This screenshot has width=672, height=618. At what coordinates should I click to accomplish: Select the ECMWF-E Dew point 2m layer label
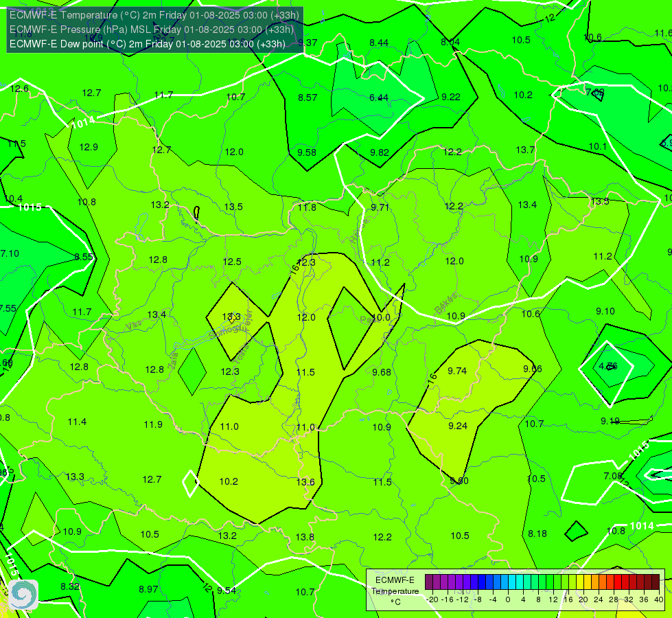pyautogui.click(x=147, y=44)
